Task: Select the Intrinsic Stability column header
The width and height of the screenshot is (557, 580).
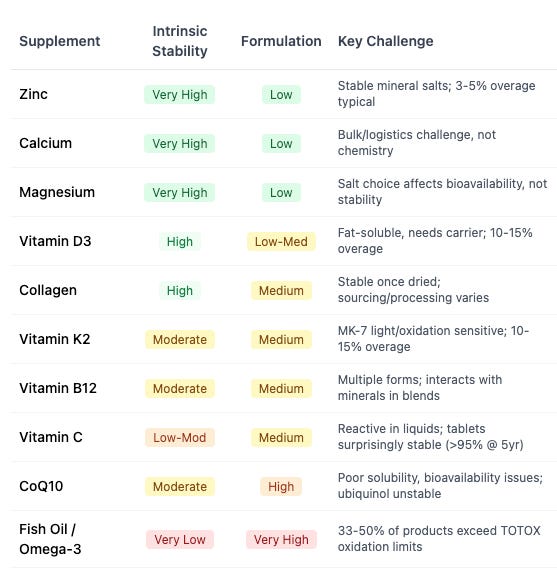Action: (x=180, y=41)
